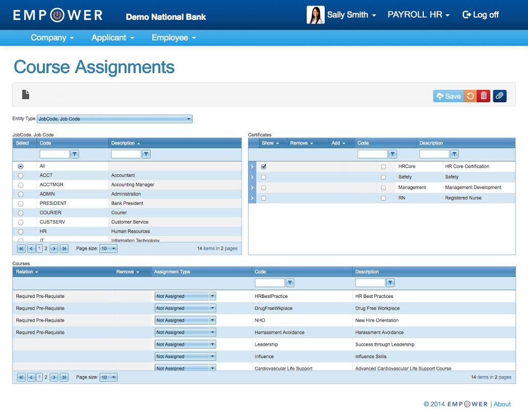Select the ACCTMGR radio button

[x=20, y=185]
